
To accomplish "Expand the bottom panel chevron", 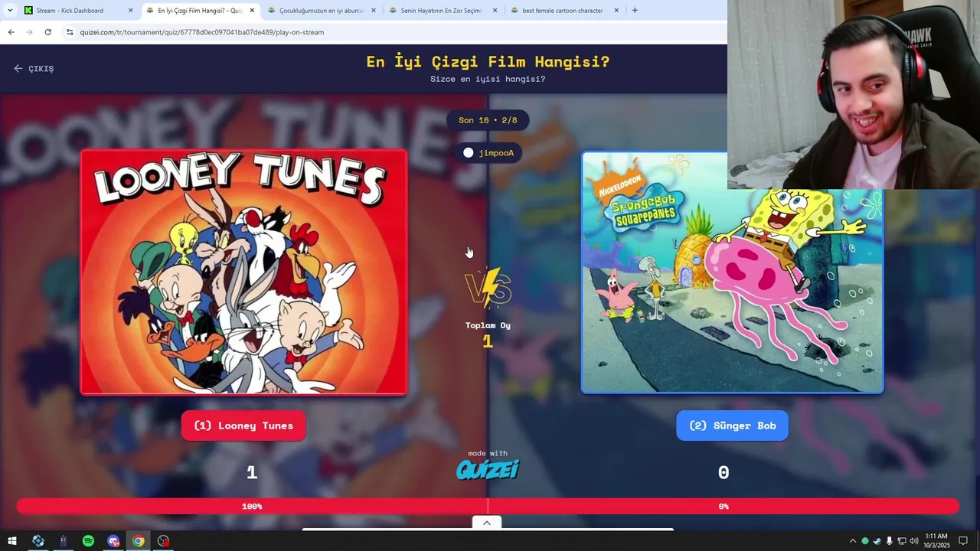I will click(487, 523).
